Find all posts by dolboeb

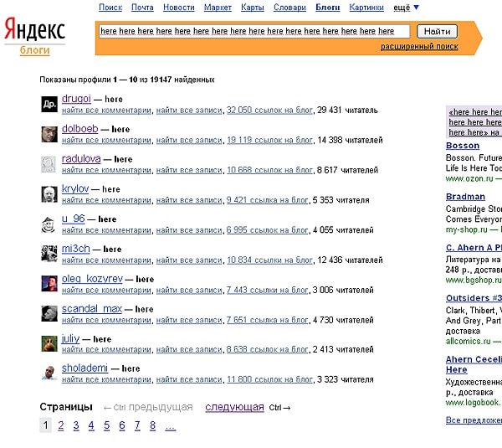(x=189, y=141)
